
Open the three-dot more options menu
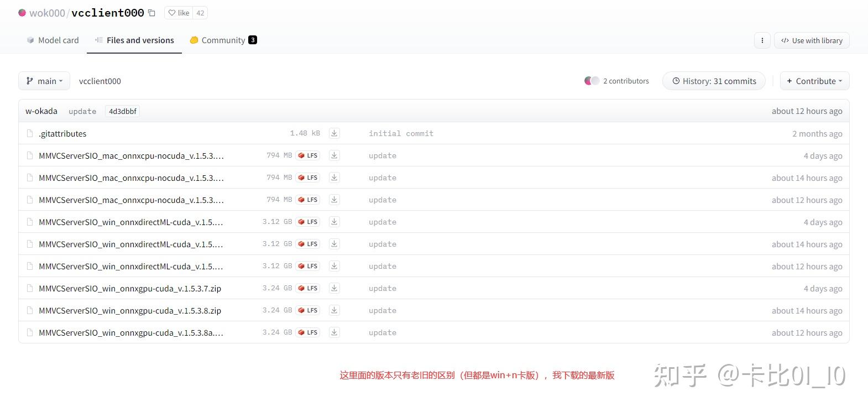(762, 40)
